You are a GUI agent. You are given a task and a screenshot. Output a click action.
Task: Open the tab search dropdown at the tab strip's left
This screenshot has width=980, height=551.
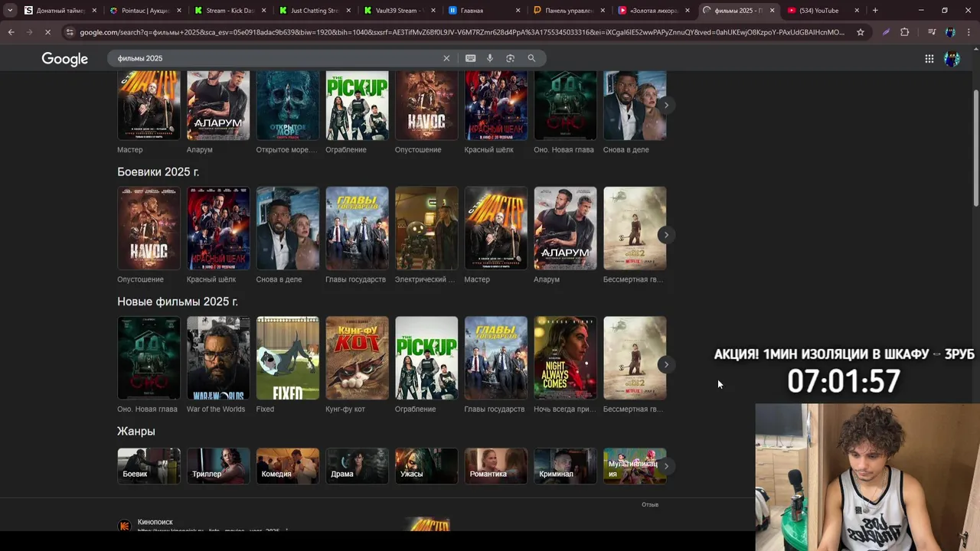(x=9, y=11)
